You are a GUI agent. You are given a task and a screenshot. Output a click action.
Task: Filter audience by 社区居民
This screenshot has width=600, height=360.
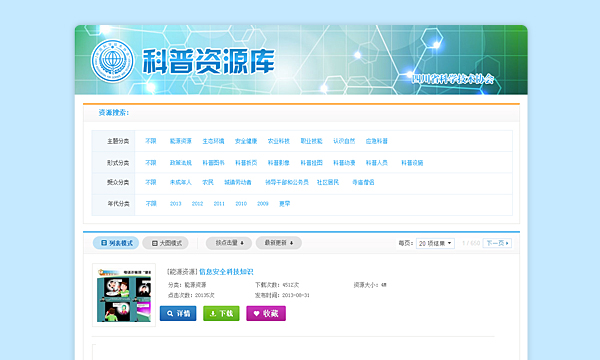(x=328, y=182)
